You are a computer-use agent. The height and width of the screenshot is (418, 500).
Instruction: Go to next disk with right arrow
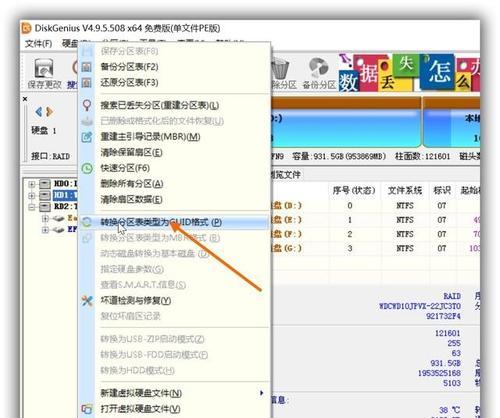coord(50,112)
